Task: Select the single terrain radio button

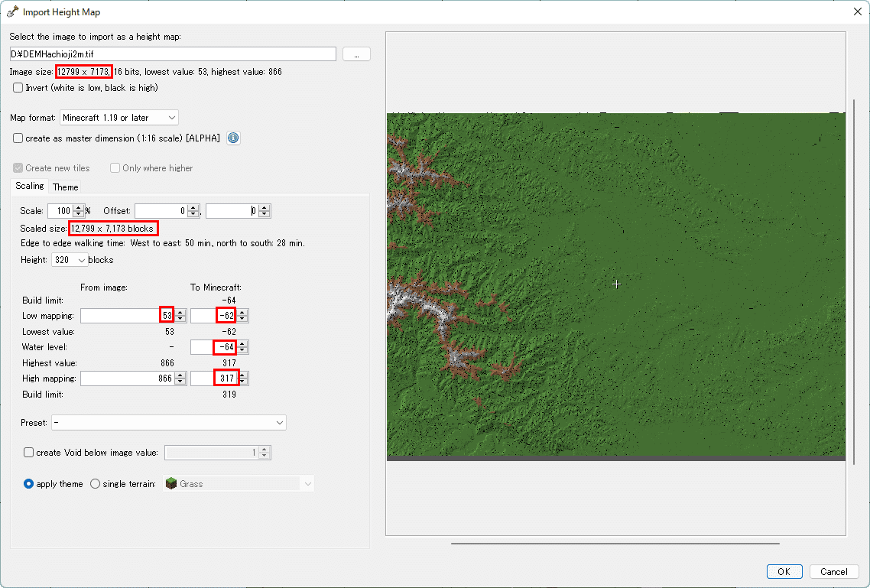Action: tap(95, 483)
